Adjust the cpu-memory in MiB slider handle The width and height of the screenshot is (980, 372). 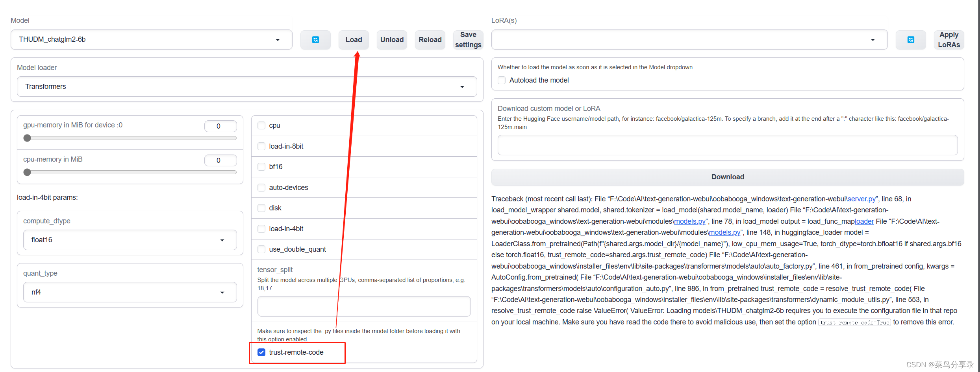(27, 172)
